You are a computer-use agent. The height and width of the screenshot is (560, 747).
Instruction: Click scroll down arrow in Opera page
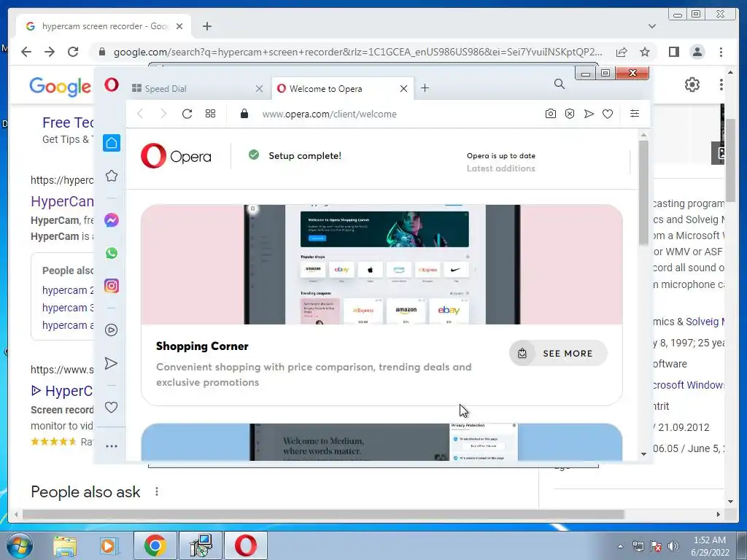(x=643, y=454)
